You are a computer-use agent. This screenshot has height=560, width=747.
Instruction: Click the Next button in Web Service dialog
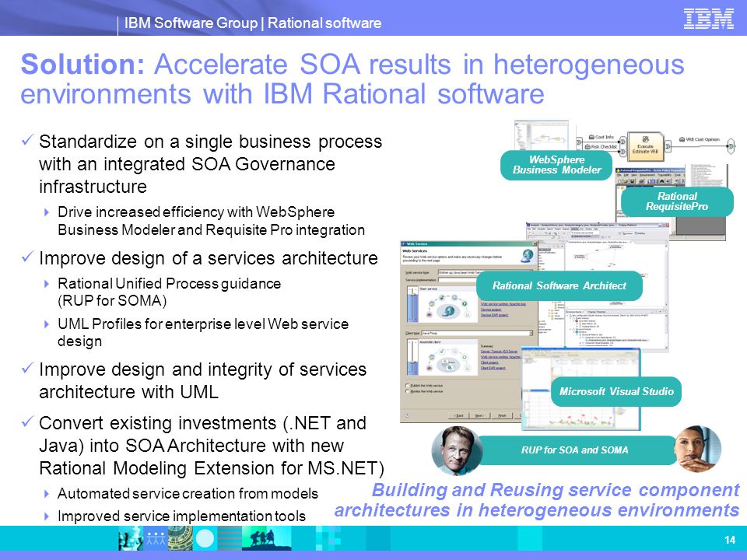[479, 415]
